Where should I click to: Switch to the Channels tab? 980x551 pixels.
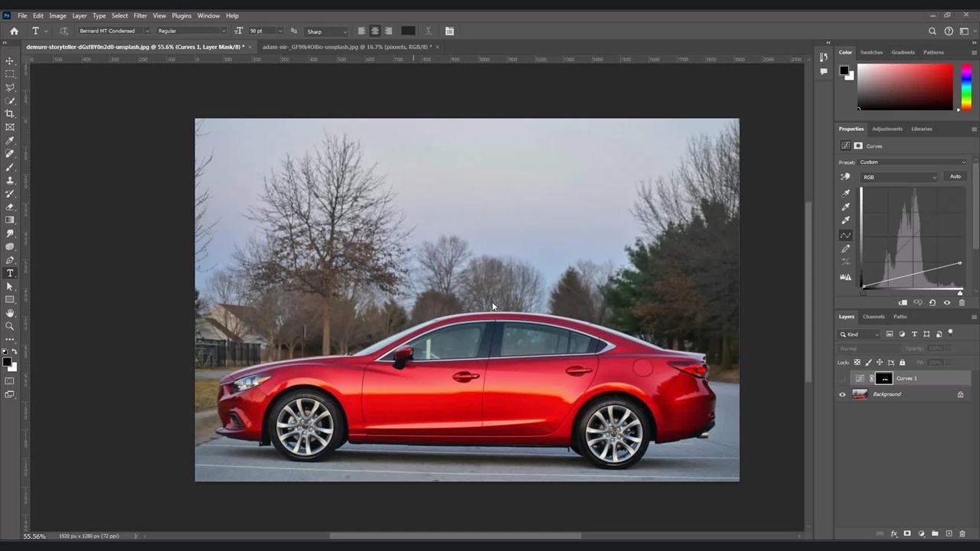point(873,316)
